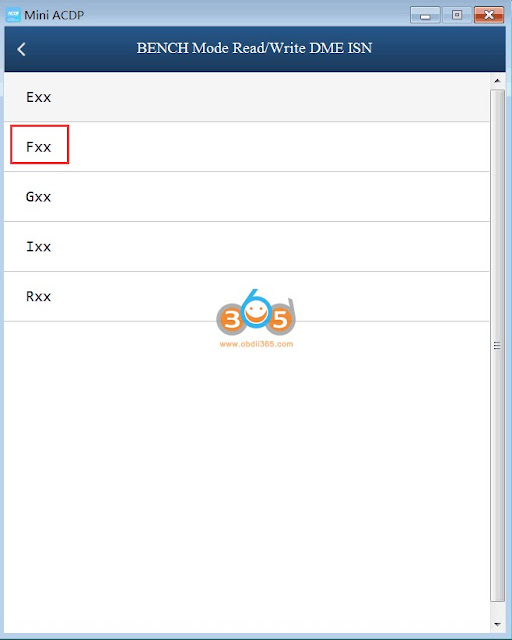Click the scrollbar down arrow
This screenshot has width=512, height=640.
coord(497,624)
